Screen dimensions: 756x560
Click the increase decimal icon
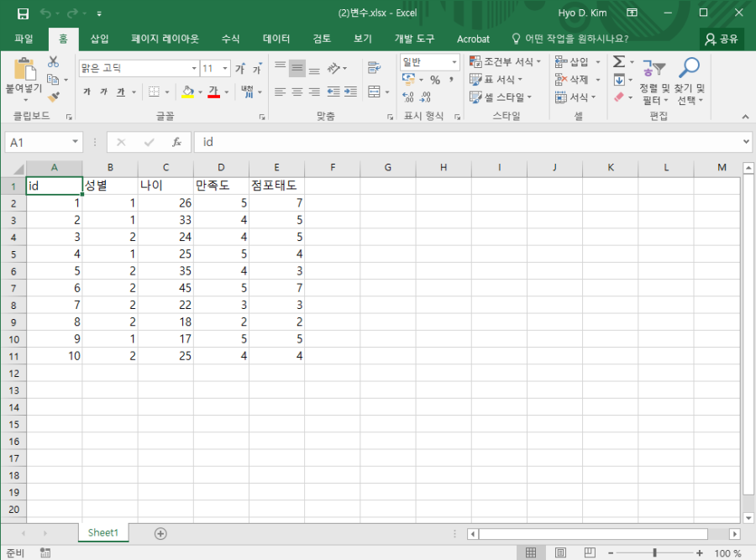click(408, 97)
